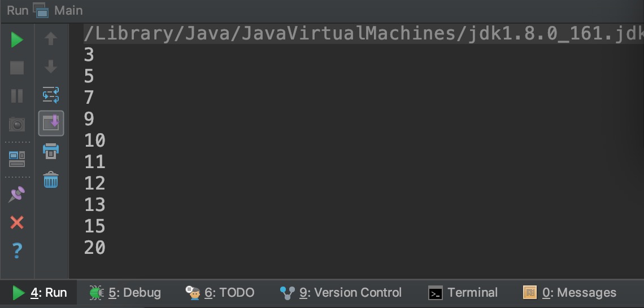Open the 5: Debug tool window tab
This screenshot has width=644, height=308.
[x=125, y=293]
